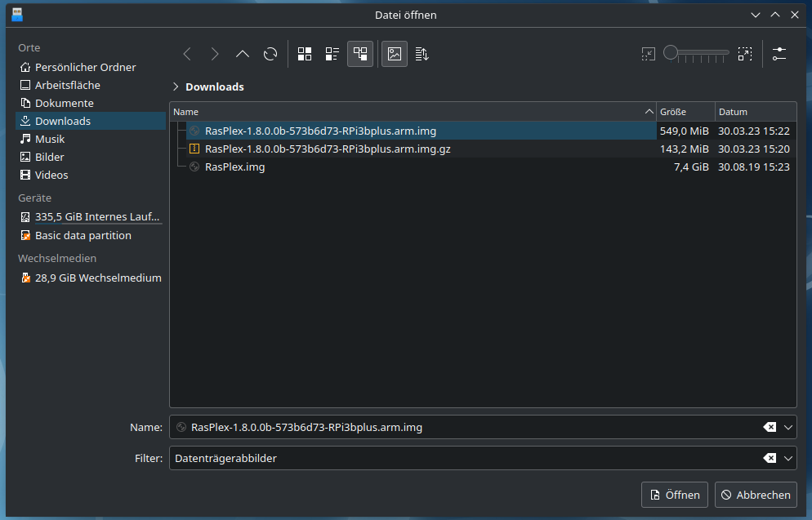Click disk image icon beside RasPlex.img
The height and width of the screenshot is (520, 812).
(x=194, y=167)
